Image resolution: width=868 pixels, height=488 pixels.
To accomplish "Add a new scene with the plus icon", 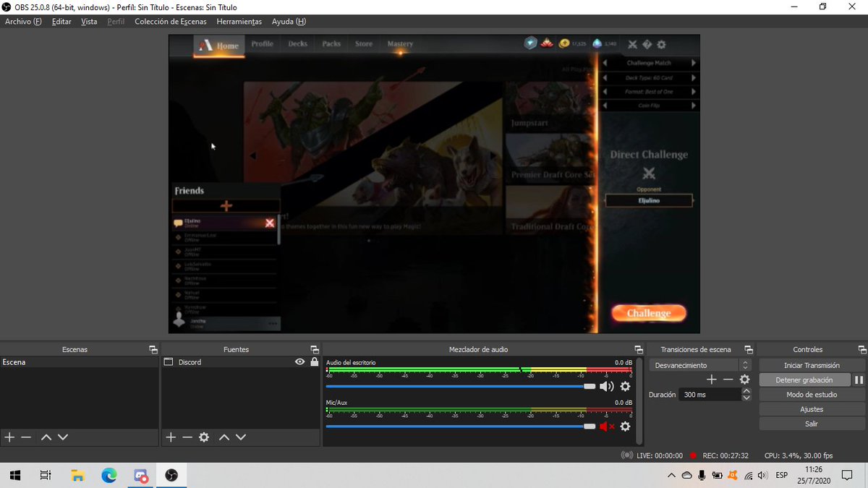I will (9, 437).
